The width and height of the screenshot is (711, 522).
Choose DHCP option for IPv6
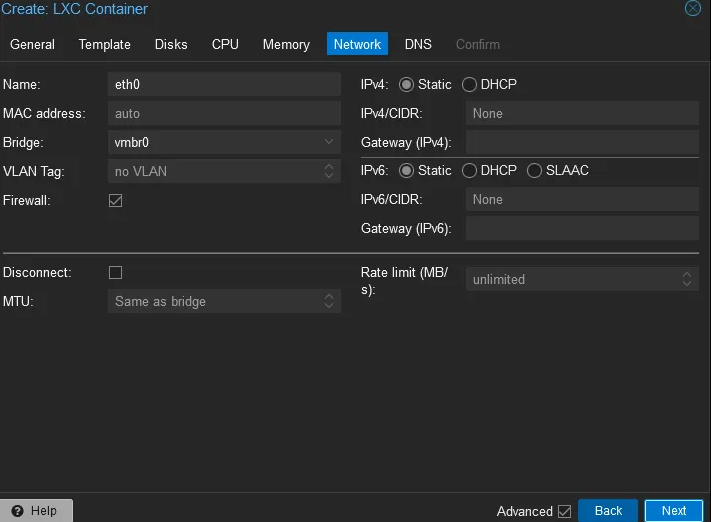click(x=470, y=171)
